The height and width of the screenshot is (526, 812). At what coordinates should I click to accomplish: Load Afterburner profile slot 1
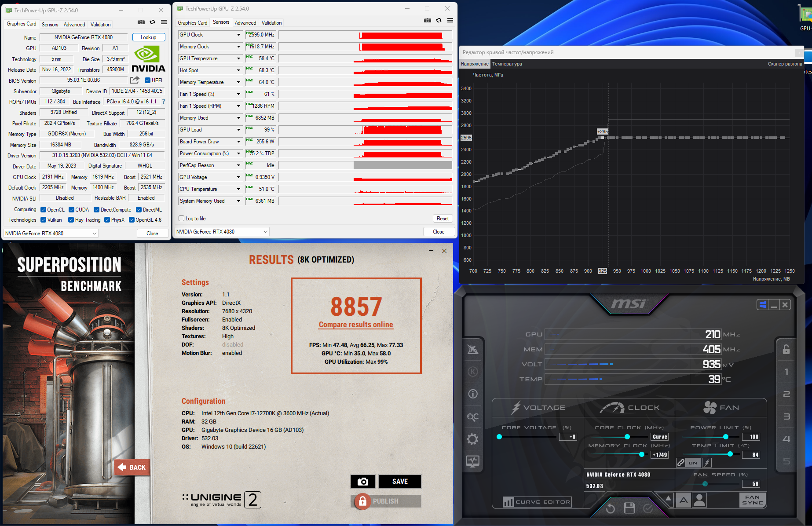tap(786, 372)
